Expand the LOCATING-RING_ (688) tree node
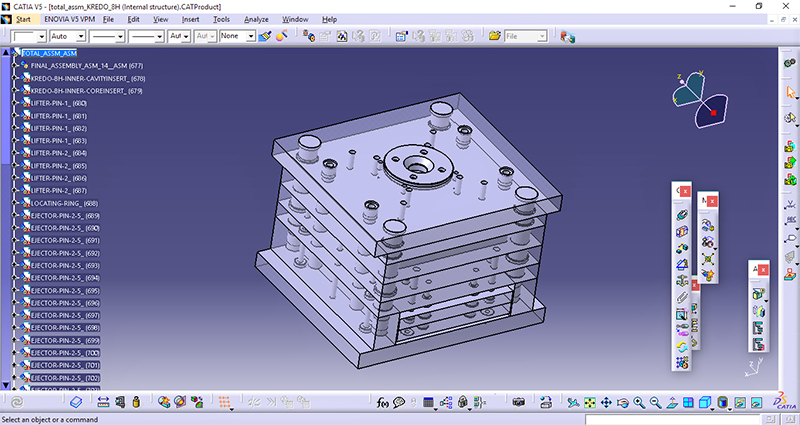This screenshot has height=425, width=800. tap(15, 203)
